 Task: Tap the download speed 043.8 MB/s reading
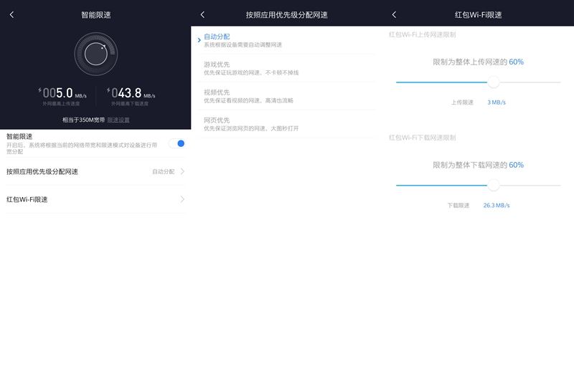(x=131, y=93)
